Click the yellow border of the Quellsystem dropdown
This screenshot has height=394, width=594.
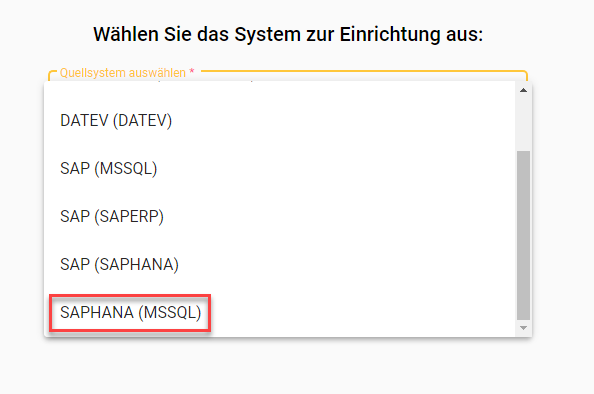pos(364,71)
